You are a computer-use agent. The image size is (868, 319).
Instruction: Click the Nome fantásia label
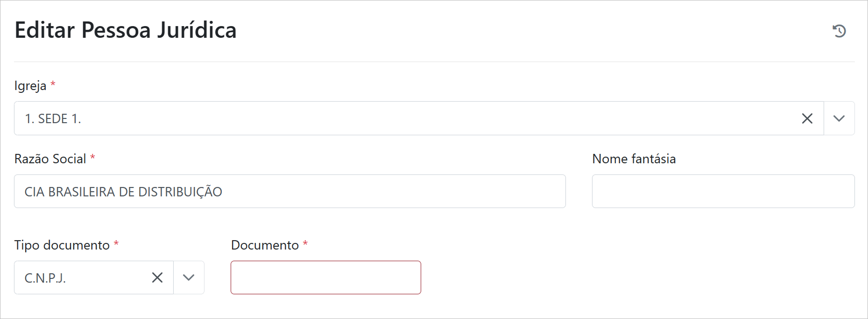click(634, 159)
